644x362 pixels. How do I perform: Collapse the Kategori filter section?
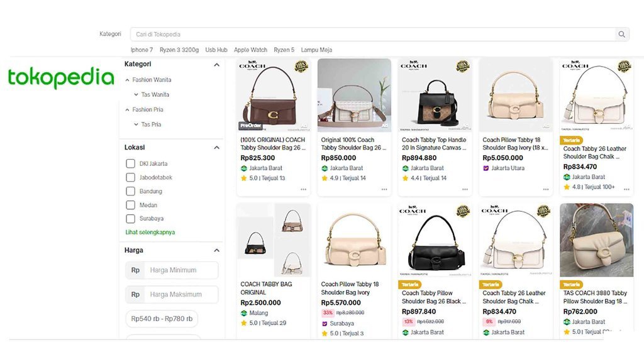216,65
